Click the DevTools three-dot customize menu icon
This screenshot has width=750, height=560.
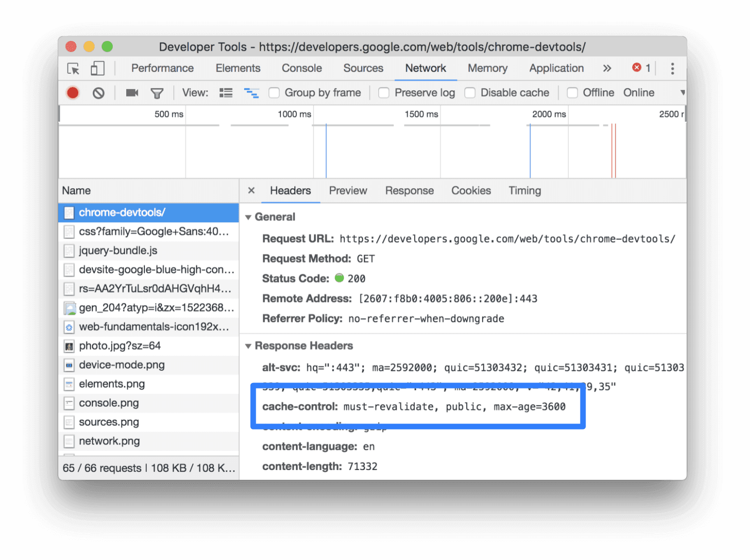673,68
